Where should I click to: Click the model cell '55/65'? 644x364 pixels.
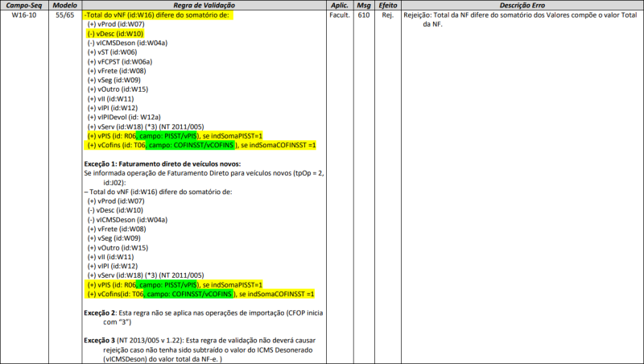(65, 15)
